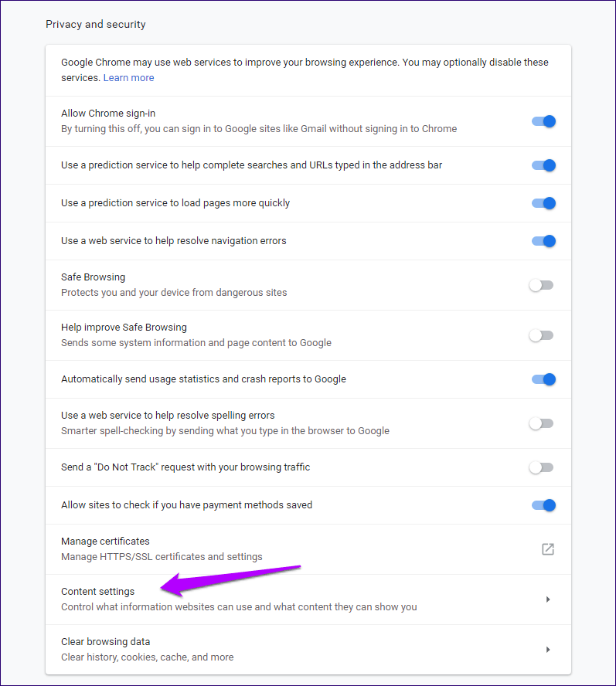Click the Privacy and security heading
Screen dimensions: 616x686
[95, 24]
